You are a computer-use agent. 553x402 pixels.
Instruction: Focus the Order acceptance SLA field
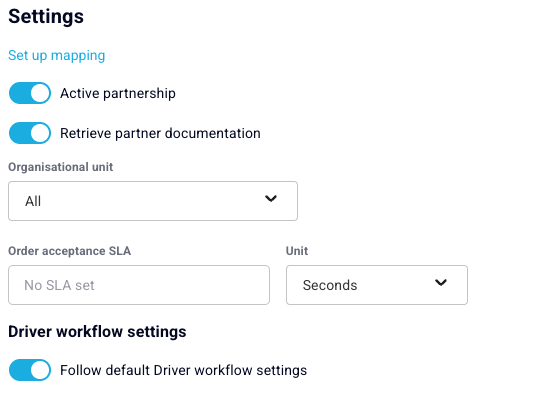(139, 285)
